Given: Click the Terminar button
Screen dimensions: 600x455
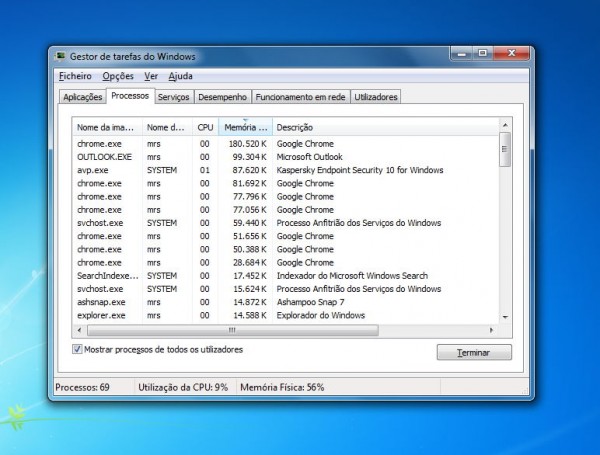Looking at the screenshot, I should click(474, 352).
